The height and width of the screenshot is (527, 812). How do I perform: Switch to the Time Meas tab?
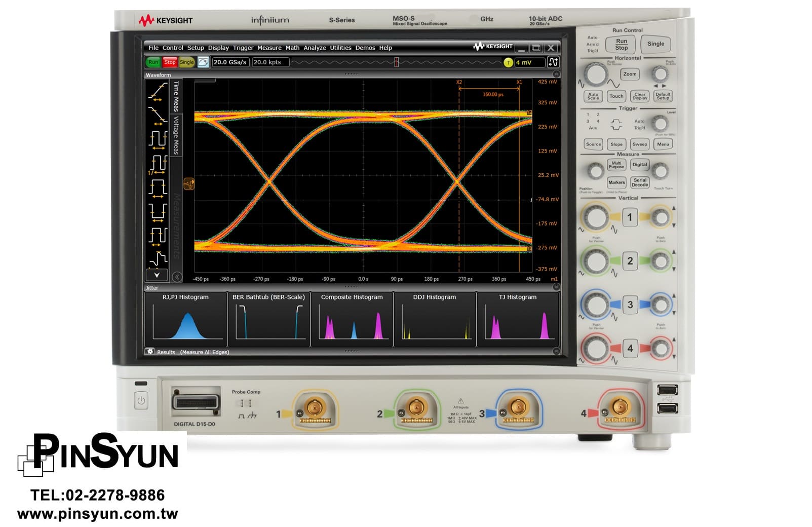pyautogui.click(x=176, y=96)
